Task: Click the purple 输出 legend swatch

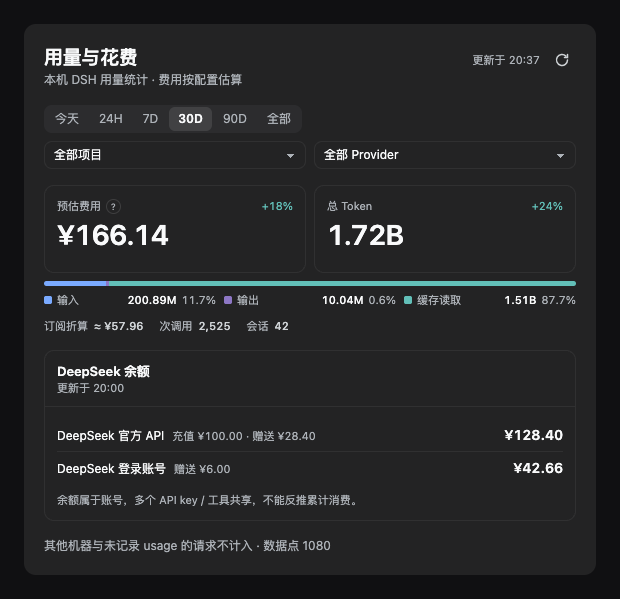Action: pyautogui.click(x=228, y=300)
